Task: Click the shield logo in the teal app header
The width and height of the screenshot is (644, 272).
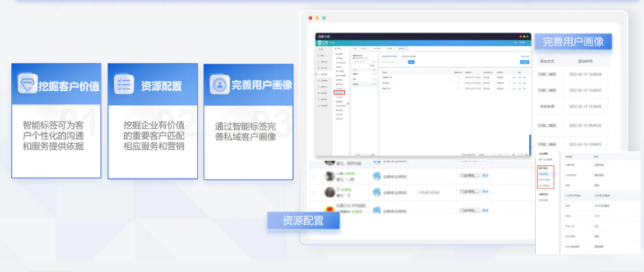Action: 319,42
